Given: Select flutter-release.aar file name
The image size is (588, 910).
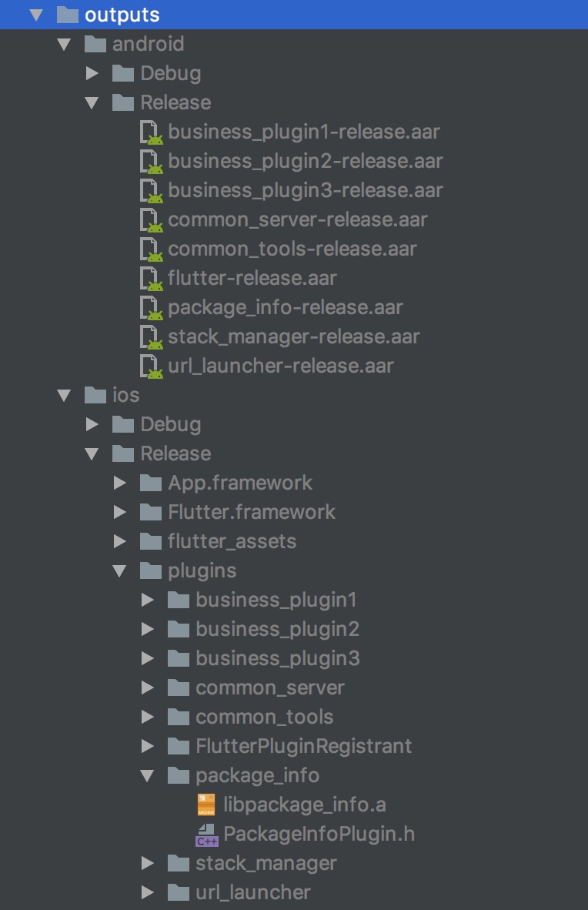Looking at the screenshot, I should point(252,279).
